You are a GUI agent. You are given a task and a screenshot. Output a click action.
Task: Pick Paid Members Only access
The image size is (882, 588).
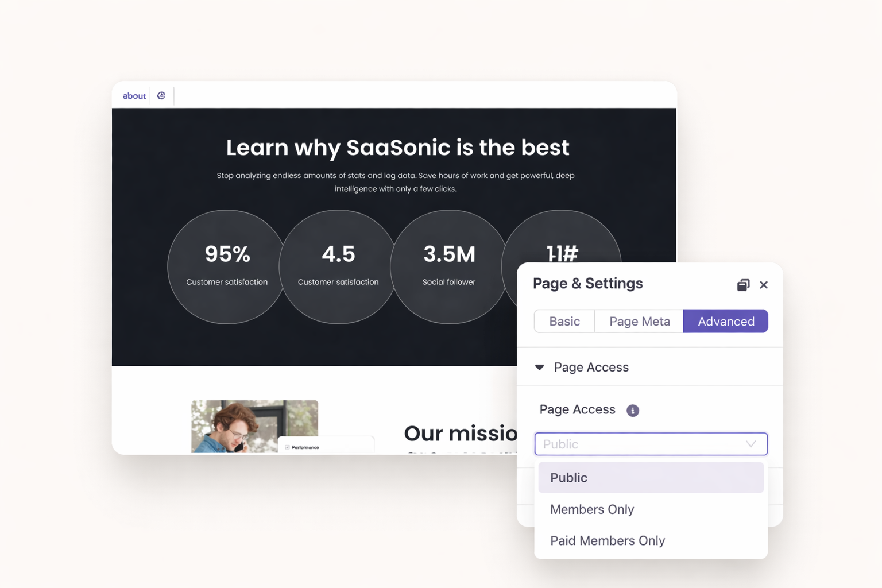(608, 541)
